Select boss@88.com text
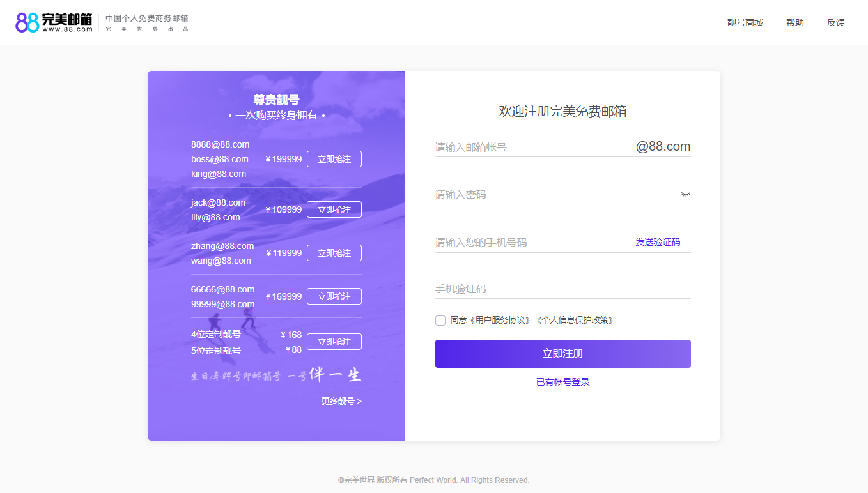The height and width of the screenshot is (493, 868). pos(220,159)
